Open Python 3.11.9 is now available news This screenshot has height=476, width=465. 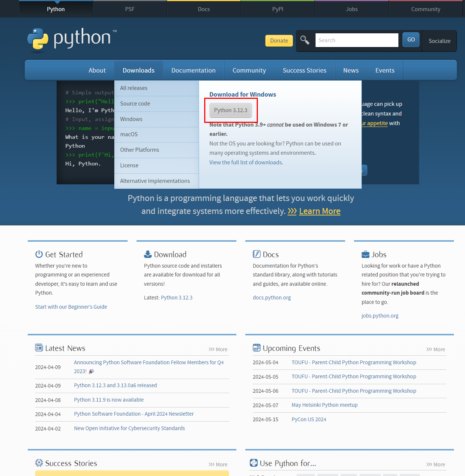tap(109, 400)
